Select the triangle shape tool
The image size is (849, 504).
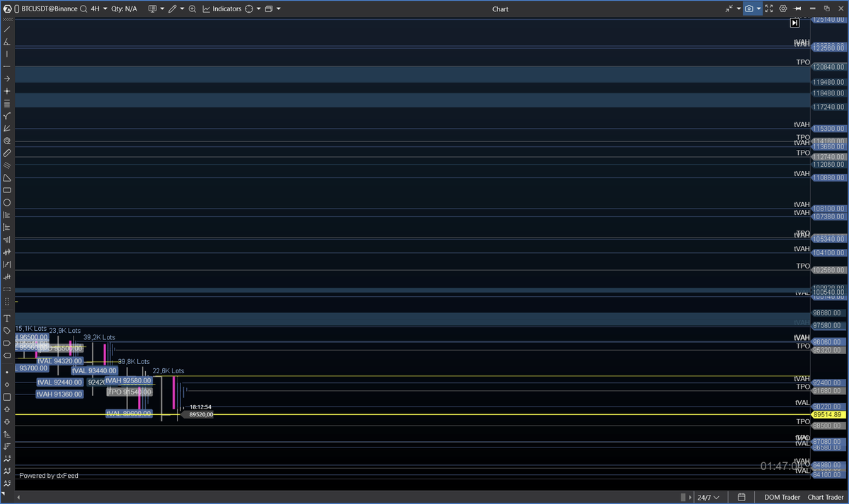7,177
